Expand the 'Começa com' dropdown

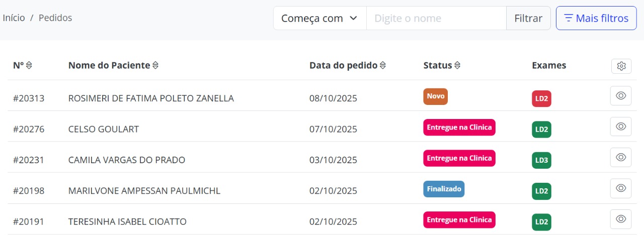(x=319, y=19)
